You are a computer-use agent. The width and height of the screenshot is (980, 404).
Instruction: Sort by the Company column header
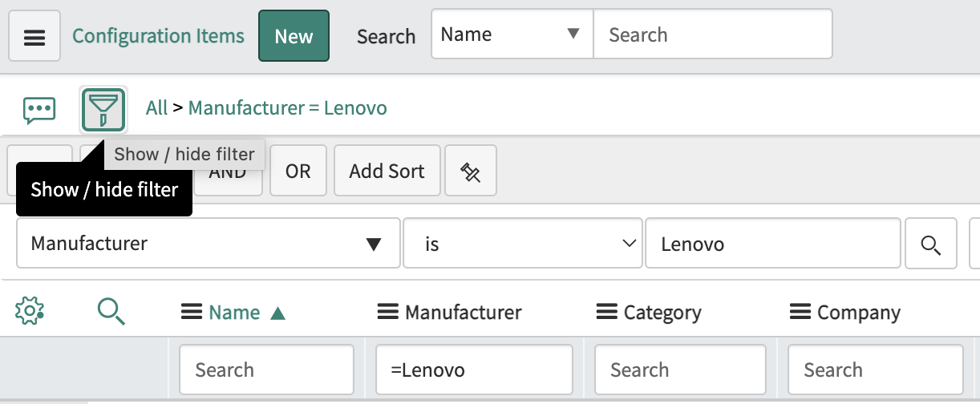point(859,313)
